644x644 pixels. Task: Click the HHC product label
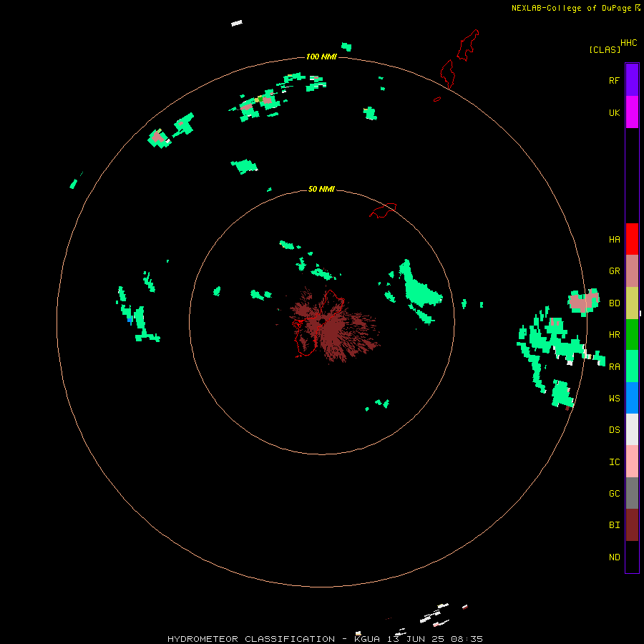(x=629, y=43)
